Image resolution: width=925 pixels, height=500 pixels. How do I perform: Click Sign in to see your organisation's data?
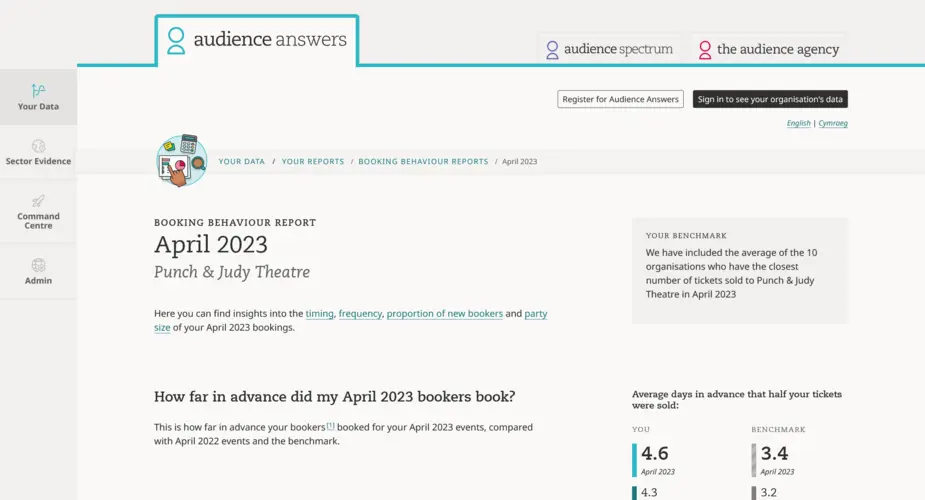[x=770, y=99]
